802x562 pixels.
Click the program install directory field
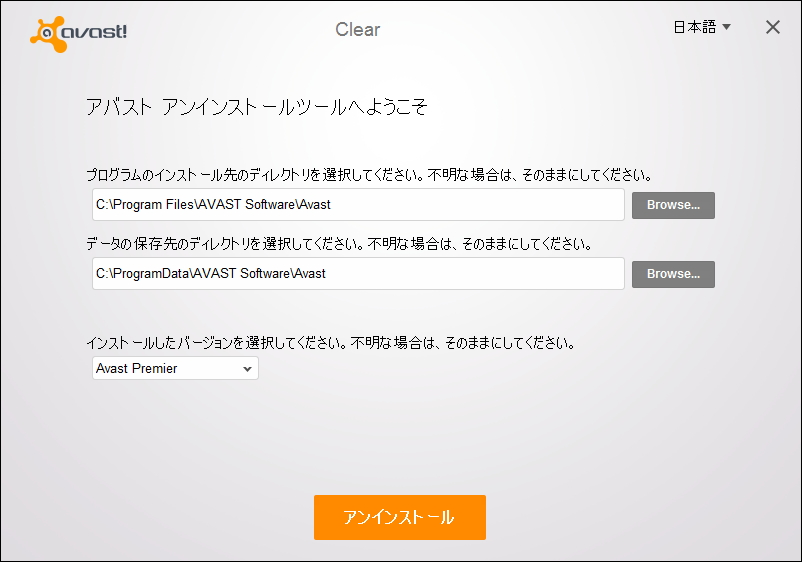coord(358,205)
